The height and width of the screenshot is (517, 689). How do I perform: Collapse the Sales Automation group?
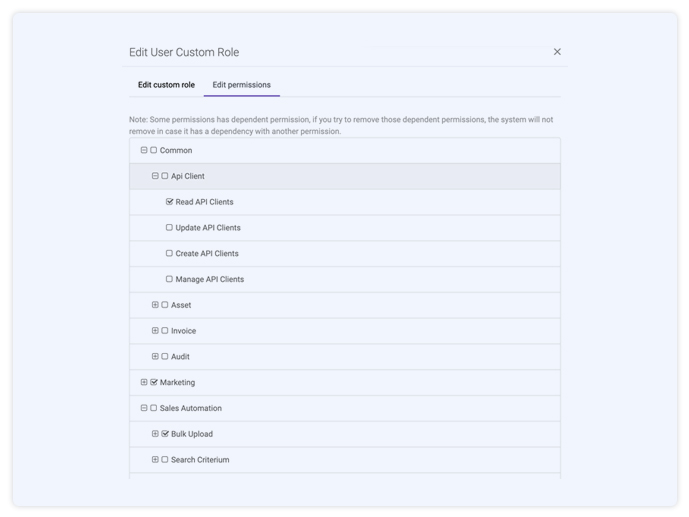[144, 408]
